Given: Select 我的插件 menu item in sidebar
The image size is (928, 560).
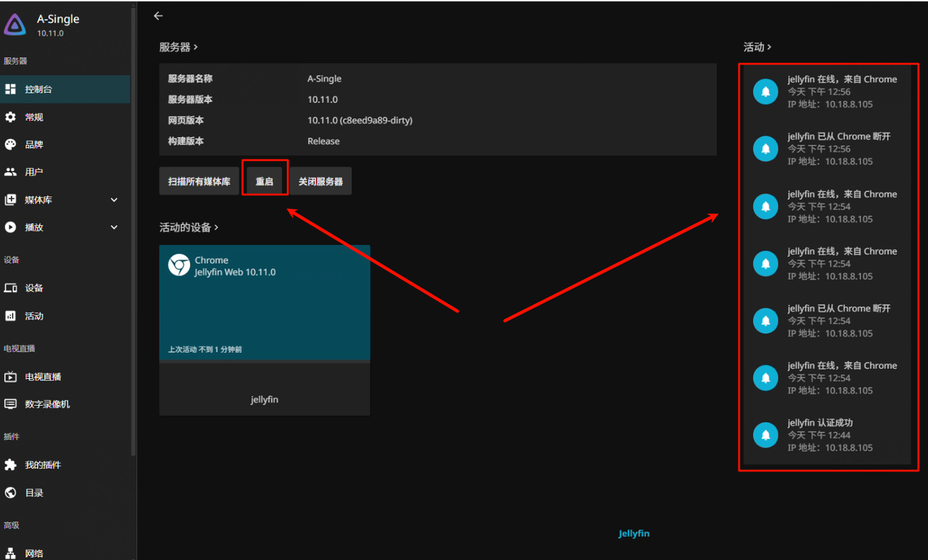Looking at the screenshot, I should coord(65,465).
